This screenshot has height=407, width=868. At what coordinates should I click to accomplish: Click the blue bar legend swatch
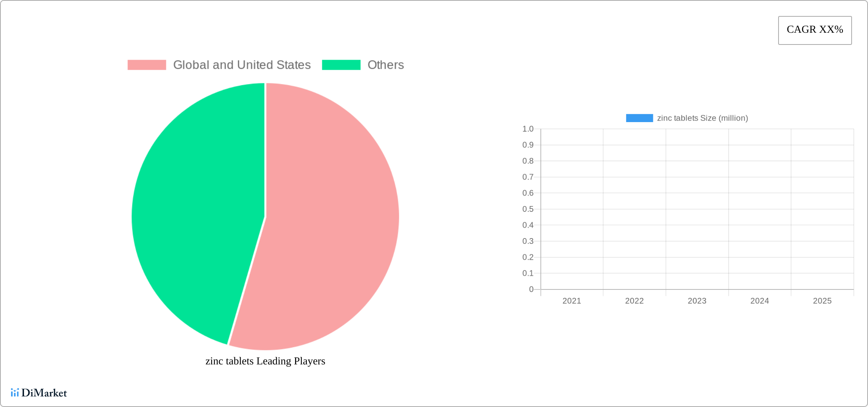pyautogui.click(x=640, y=118)
